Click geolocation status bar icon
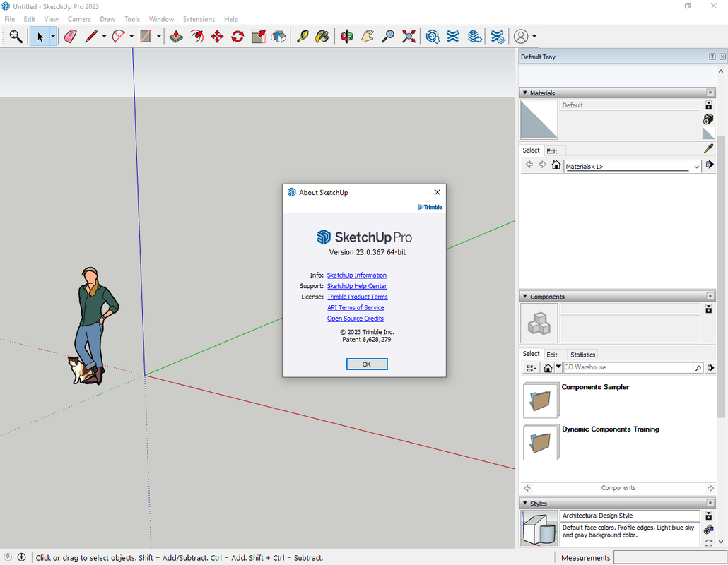Image resolution: width=728 pixels, height=565 pixels. point(8,557)
